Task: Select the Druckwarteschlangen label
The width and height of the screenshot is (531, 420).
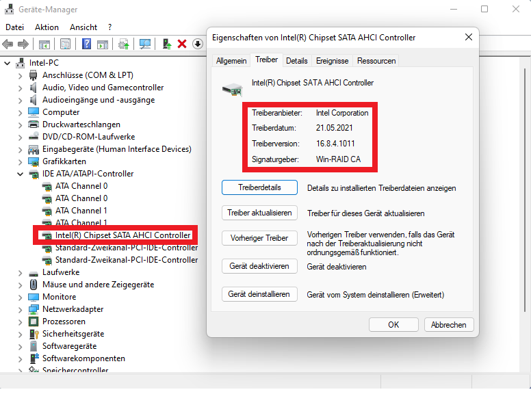Action: tap(81, 124)
